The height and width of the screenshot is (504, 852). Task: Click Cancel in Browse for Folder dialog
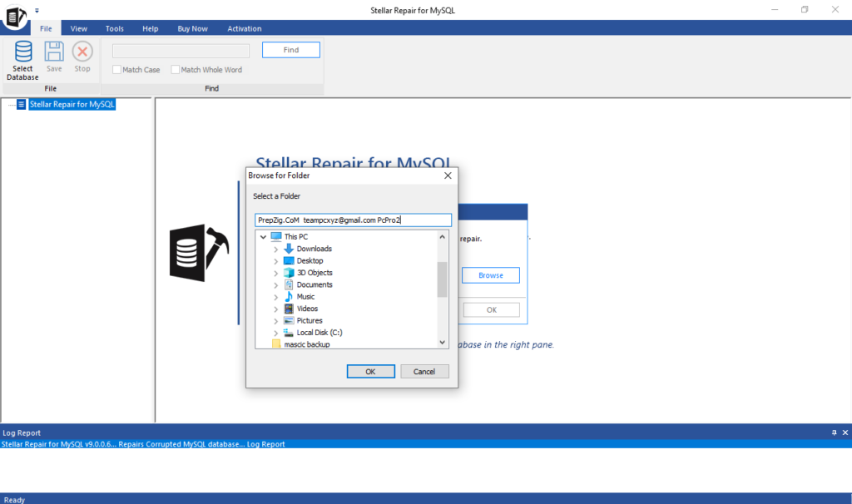[424, 372]
